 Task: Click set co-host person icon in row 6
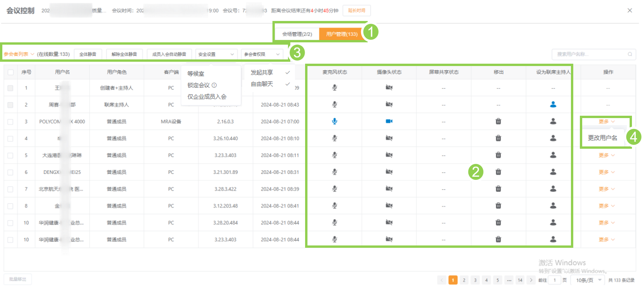pyautogui.click(x=553, y=172)
